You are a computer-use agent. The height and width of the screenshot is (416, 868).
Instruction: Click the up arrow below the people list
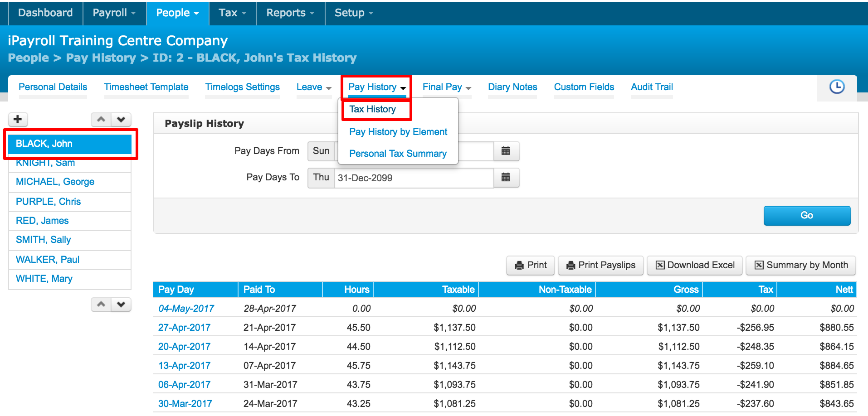point(101,304)
